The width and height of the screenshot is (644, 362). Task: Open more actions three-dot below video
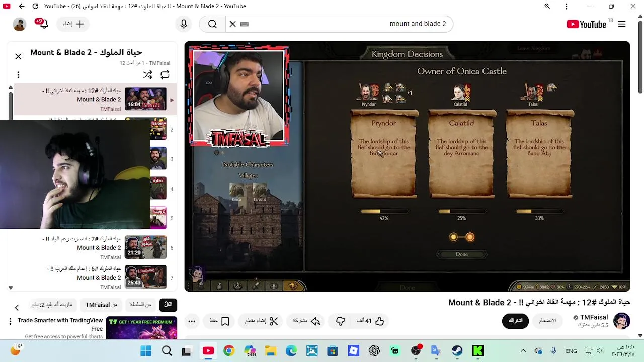coord(192,321)
